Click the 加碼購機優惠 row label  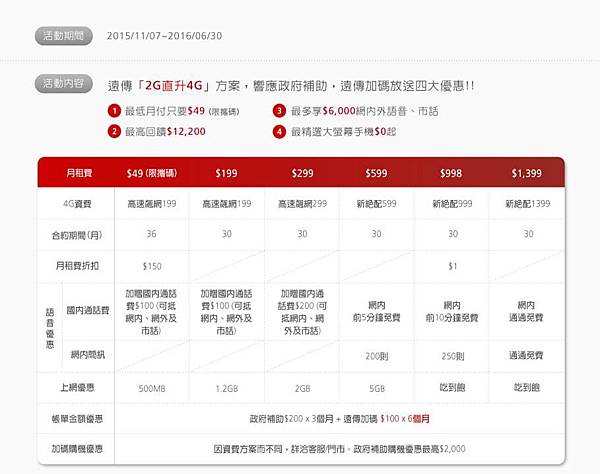coord(77,449)
